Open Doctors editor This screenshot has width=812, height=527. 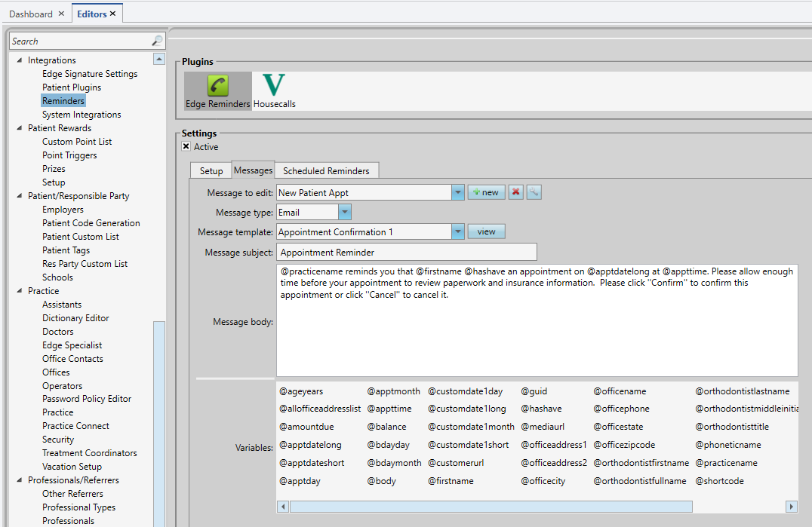click(58, 332)
